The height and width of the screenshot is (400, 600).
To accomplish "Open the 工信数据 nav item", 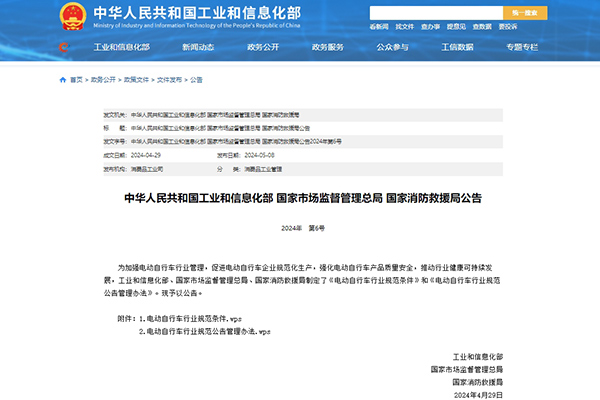I will 457,47.
